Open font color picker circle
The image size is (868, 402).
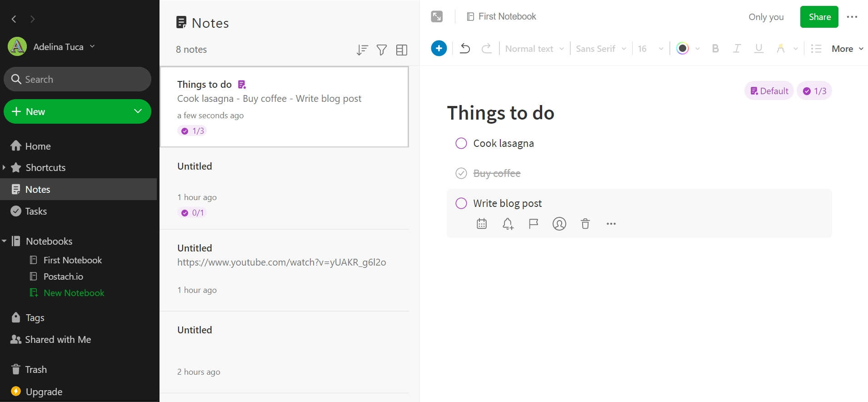tap(683, 48)
